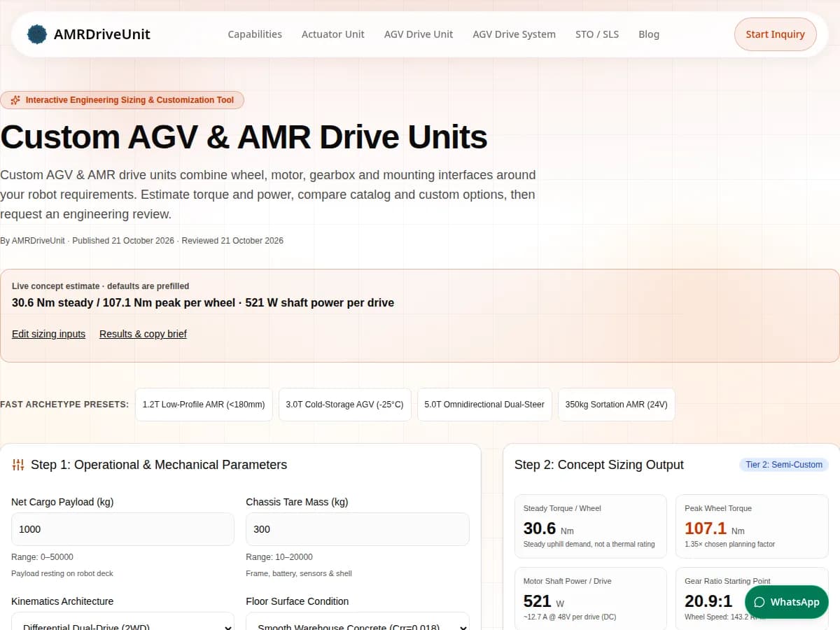Apply 5.0T Omnidirectional Dual-Steer preset

pos(484,405)
